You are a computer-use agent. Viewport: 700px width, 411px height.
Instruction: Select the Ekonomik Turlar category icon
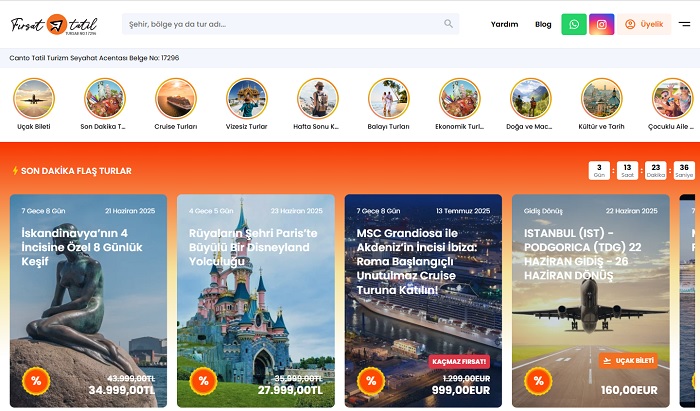[x=460, y=99]
